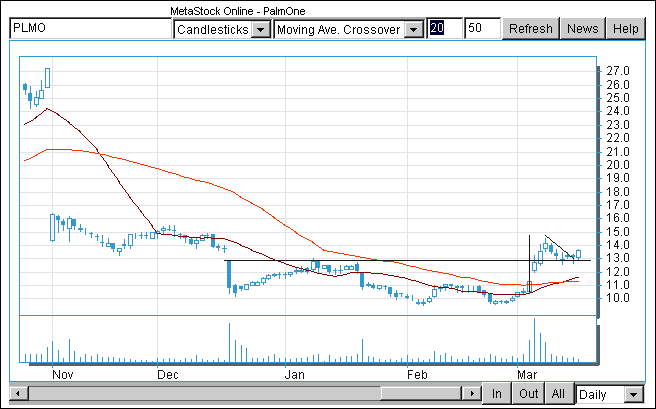Click the first period field showing 20
The width and height of the screenshot is (656, 409).
coord(444,28)
